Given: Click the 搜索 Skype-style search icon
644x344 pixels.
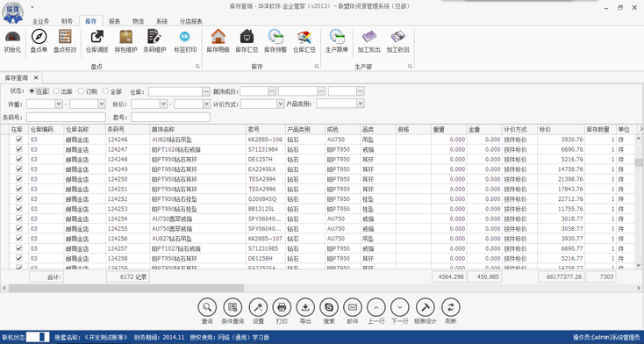Looking at the screenshot, I should (329, 307).
